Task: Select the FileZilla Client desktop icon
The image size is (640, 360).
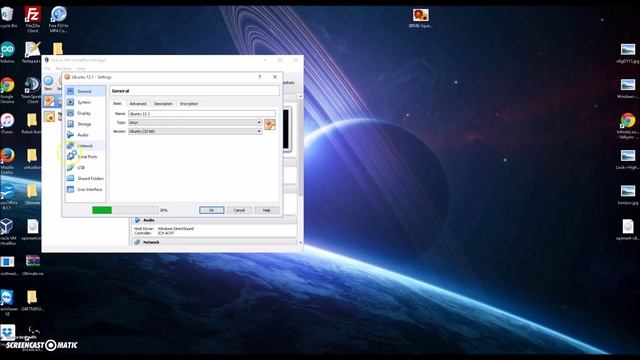Action: [33, 19]
